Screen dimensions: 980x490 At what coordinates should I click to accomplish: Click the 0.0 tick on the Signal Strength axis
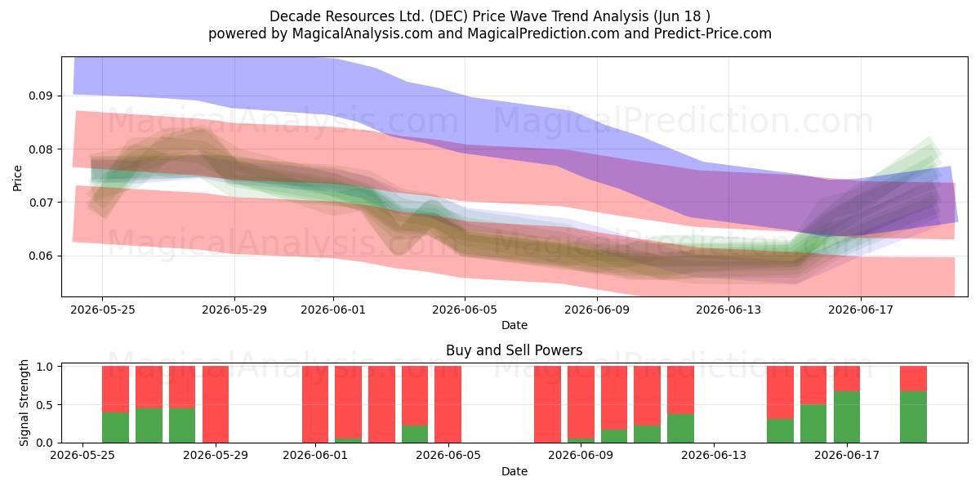45,443
